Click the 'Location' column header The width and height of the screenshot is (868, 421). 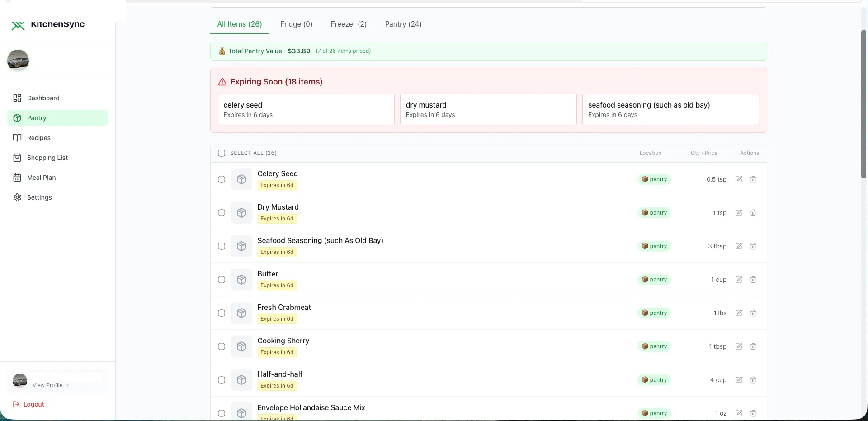tap(651, 153)
